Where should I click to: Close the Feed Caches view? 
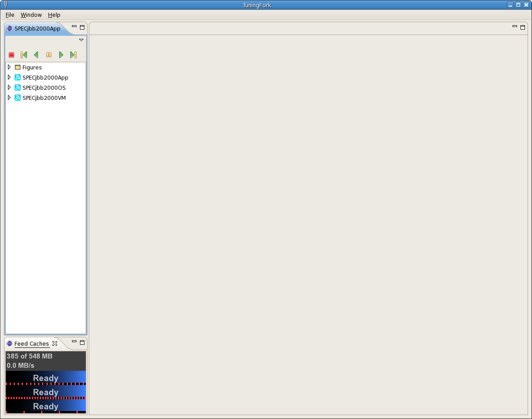[55, 343]
